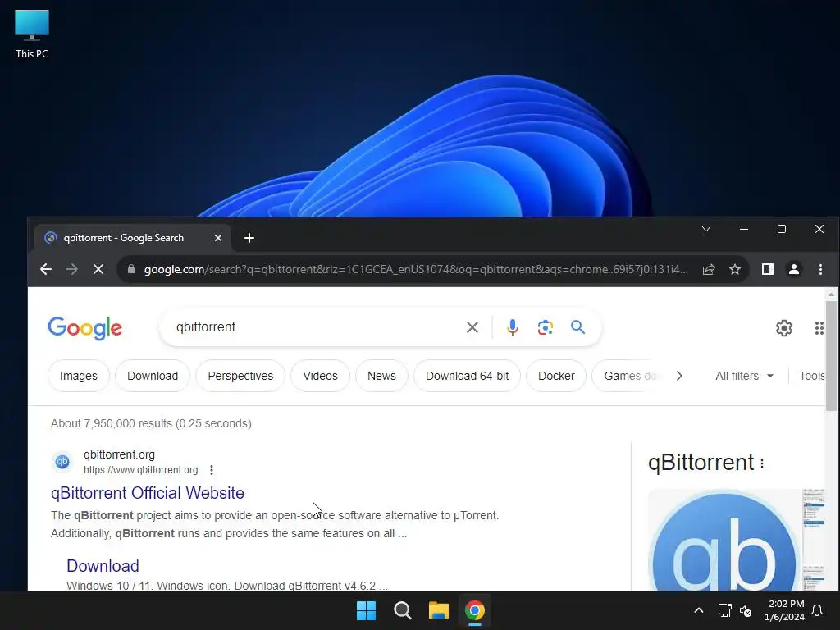Select the Videos filter chip

point(321,376)
